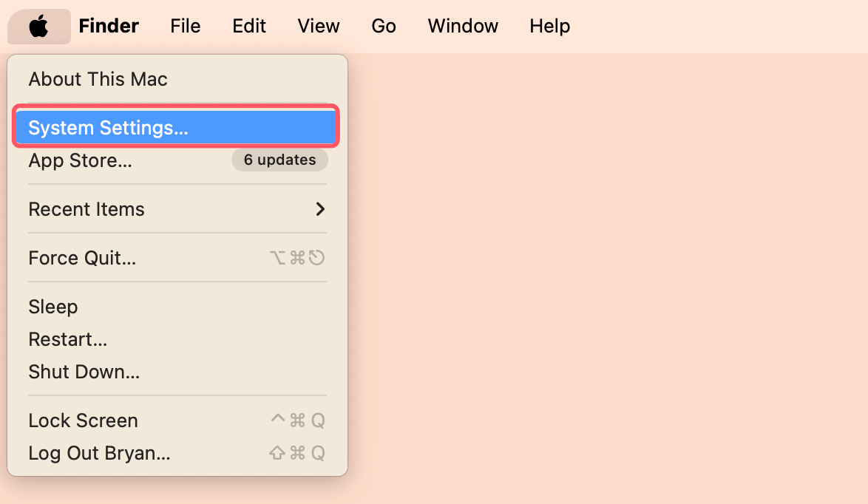Screen dimensions: 868x504
Task: Click the 6 updates badge
Action: point(279,160)
